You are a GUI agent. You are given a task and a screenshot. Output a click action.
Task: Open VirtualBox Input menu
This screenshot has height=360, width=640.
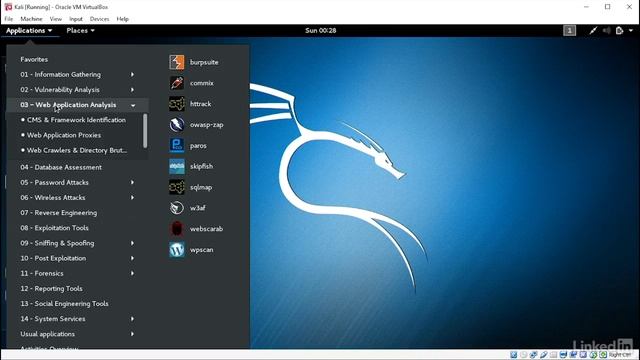click(x=76, y=19)
